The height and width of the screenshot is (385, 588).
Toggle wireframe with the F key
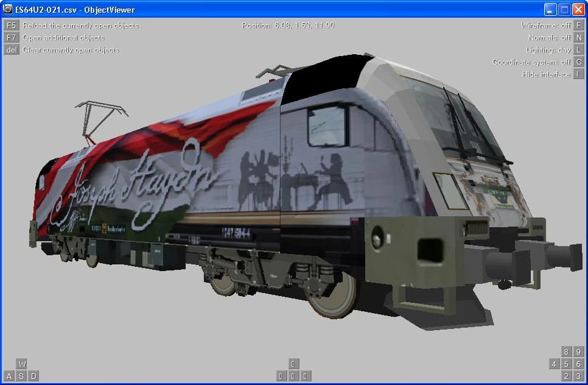click(x=579, y=25)
